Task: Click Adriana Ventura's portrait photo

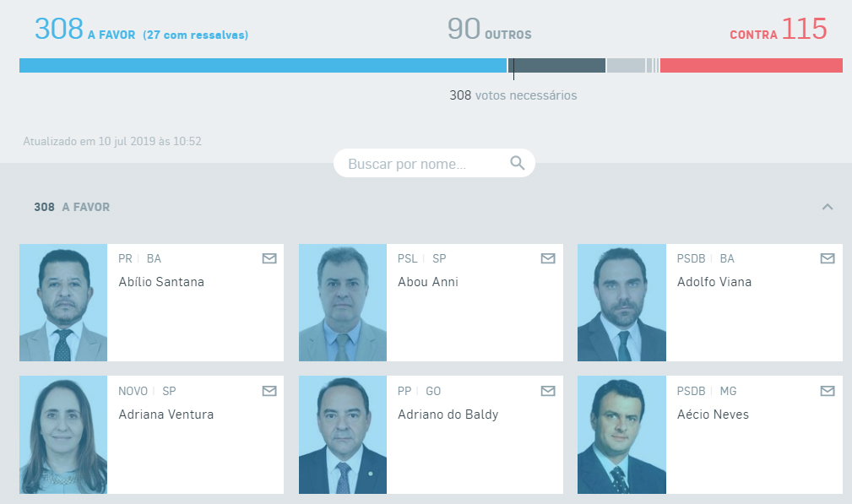Action: tap(63, 435)
